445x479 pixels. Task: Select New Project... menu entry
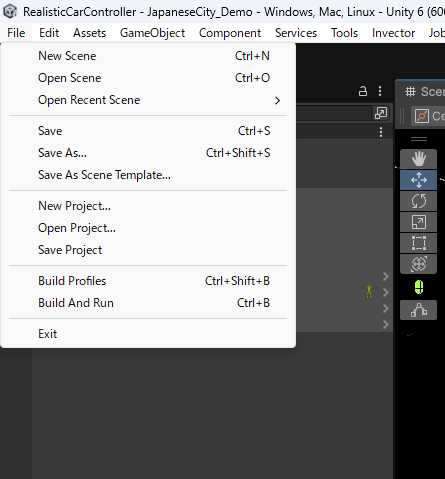[x=148, y=206]
